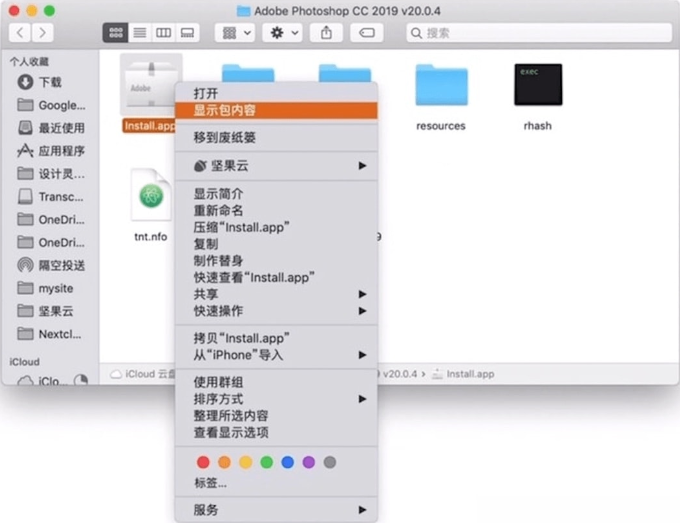Open the Nextcl... sidebar folder
The image size is (680, 523).
51,334
